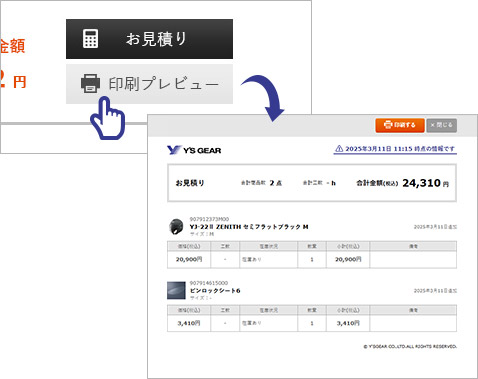The height and width of the screenshot is (379, 478).
Task: Click the 備考 cell in helmet row
Action: pyautogui.click(x=413, y=259)
